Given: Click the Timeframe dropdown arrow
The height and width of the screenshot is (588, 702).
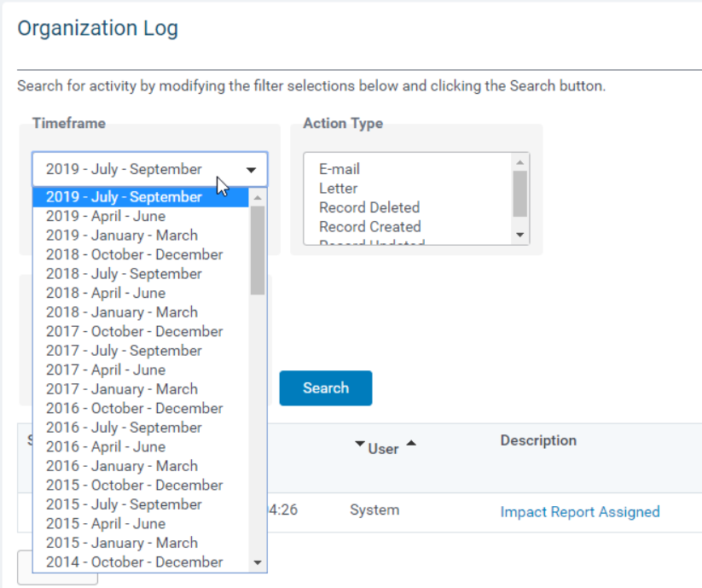Looking at the screenshot, I should click(251, 170).
